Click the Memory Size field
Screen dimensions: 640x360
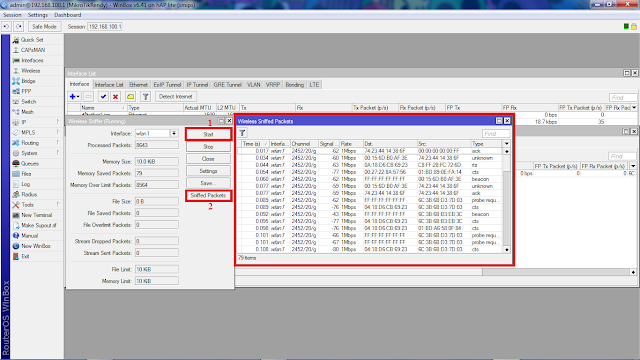156,162
